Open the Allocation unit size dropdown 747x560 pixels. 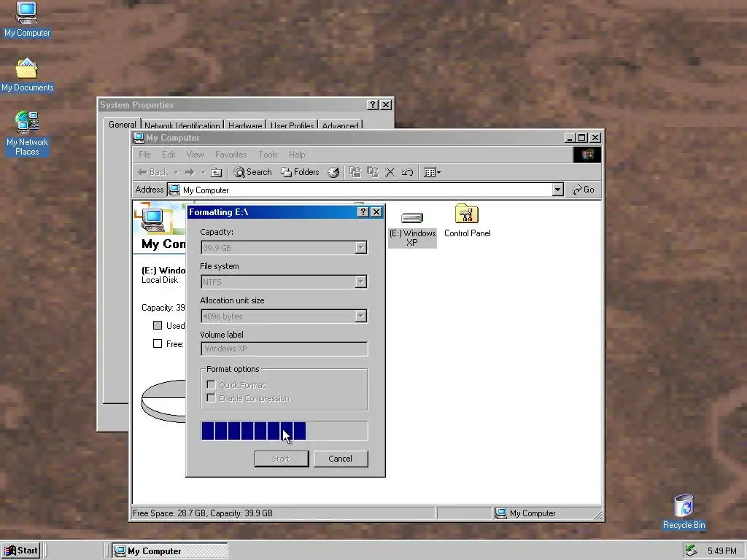pyautogui.click(x=360, y=316)
